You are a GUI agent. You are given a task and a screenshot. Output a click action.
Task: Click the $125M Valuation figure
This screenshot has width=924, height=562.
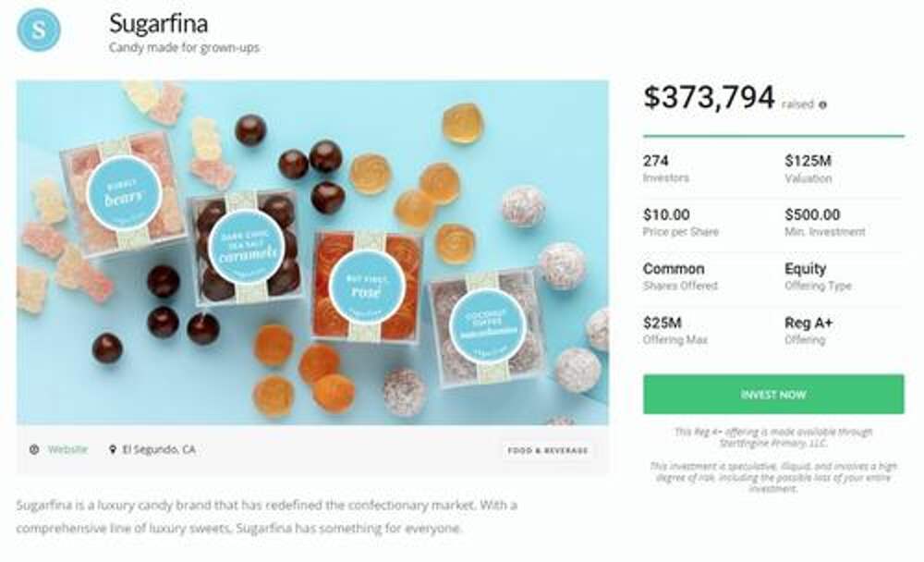click(808, 161)
